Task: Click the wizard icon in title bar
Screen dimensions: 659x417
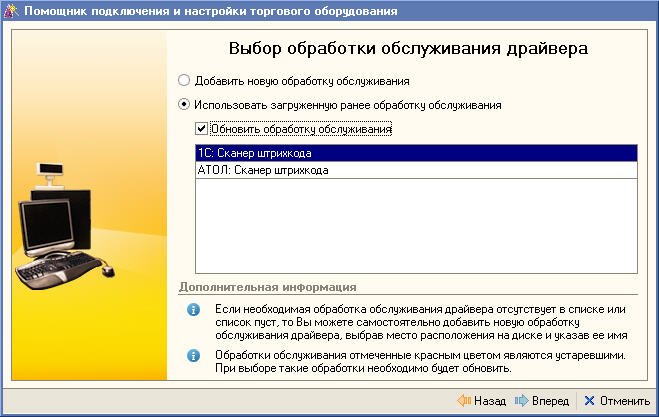Action: [x=11, y=11]
